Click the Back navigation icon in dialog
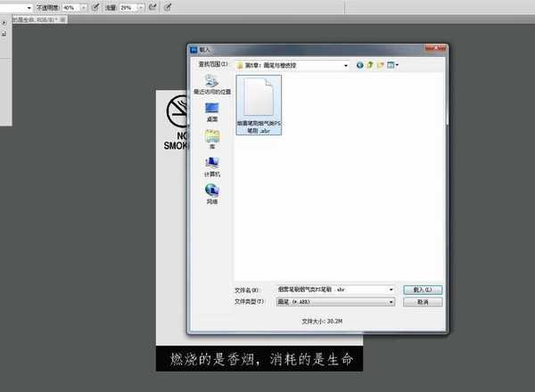 (360, 65)
